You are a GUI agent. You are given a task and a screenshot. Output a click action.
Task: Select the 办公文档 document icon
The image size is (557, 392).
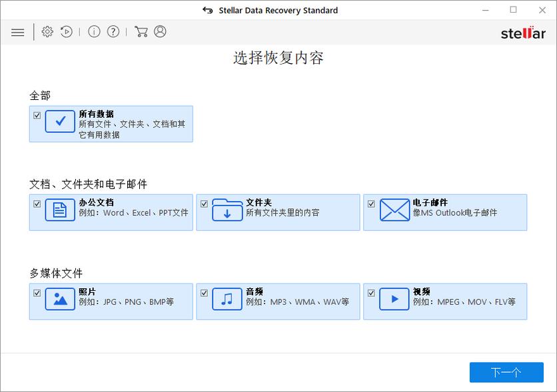tap(59, 212)
